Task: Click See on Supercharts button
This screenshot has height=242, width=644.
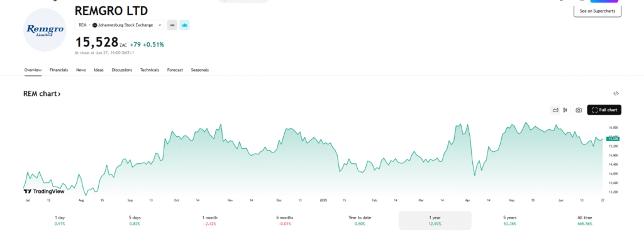Action: pyautogui.click(x=597, y=11)
